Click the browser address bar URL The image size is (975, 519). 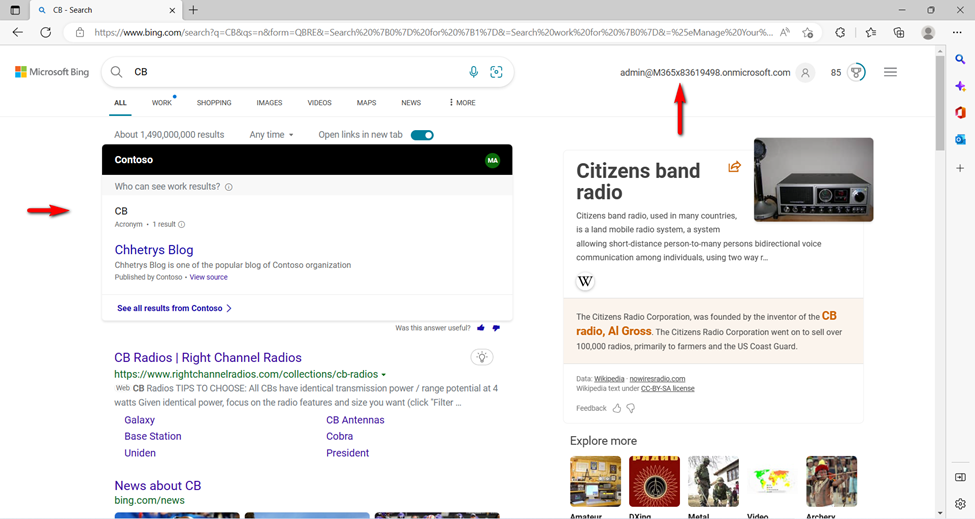coord(433,32)
